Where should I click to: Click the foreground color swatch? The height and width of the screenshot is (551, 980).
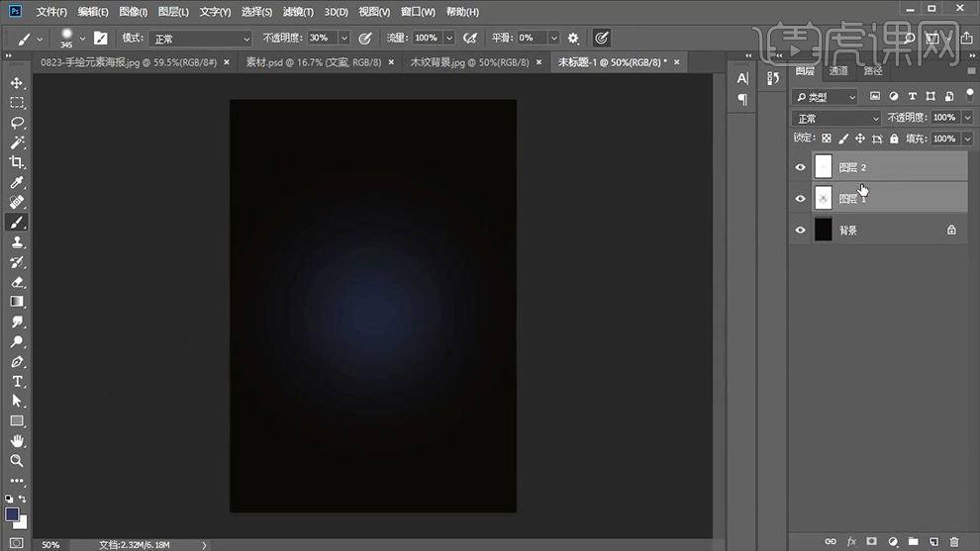tap(13, 514)
